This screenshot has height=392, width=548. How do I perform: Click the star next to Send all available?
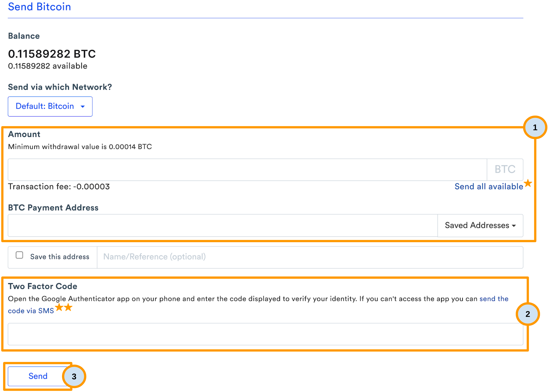[528, 183]
